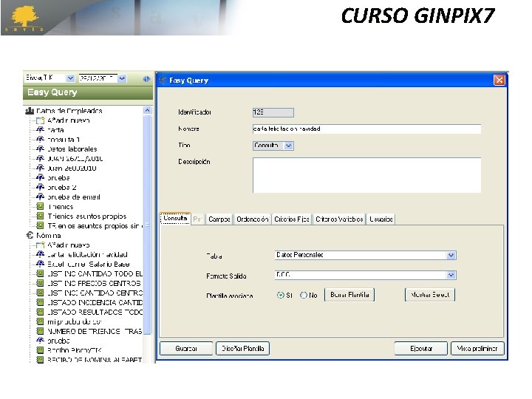532x399 pixels.
Task: Click the green report icon beside Trienios asuntos propios
Action: [x=40, y=216]
